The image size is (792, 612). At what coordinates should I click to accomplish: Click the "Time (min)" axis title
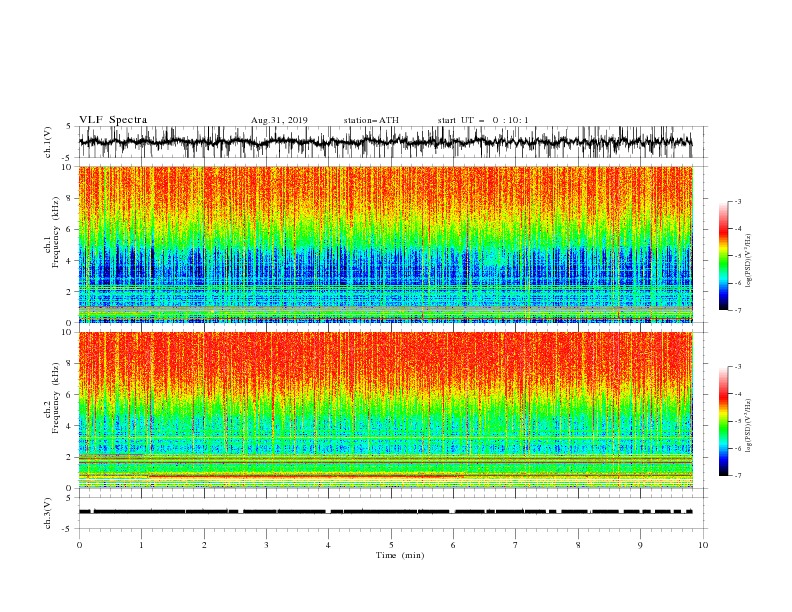(x=400, y=555)
